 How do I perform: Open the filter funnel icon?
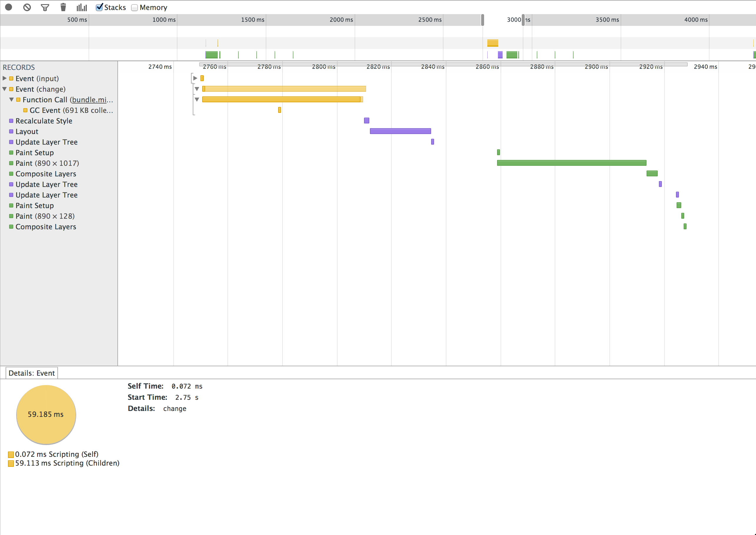pyautogui.click(x=45, y=7)
